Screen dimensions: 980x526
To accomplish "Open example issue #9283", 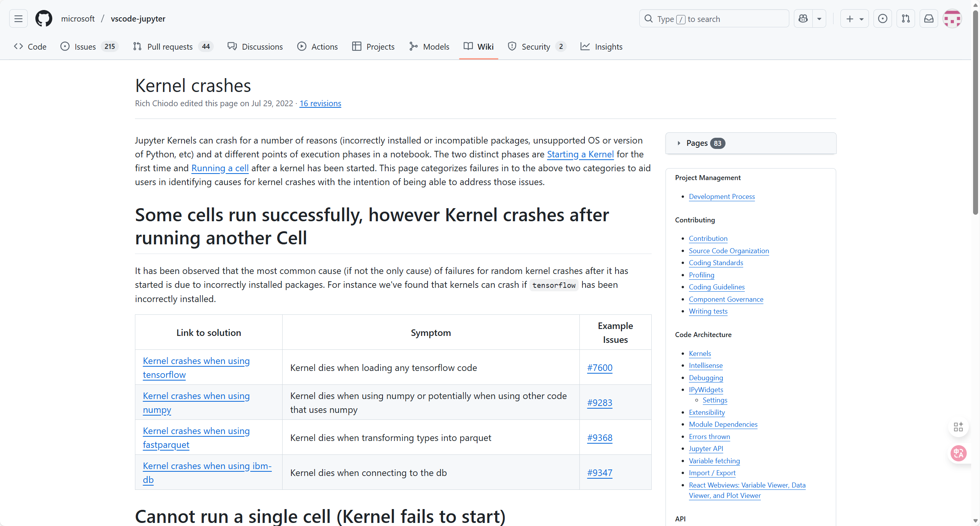I will tap(600, 402).
